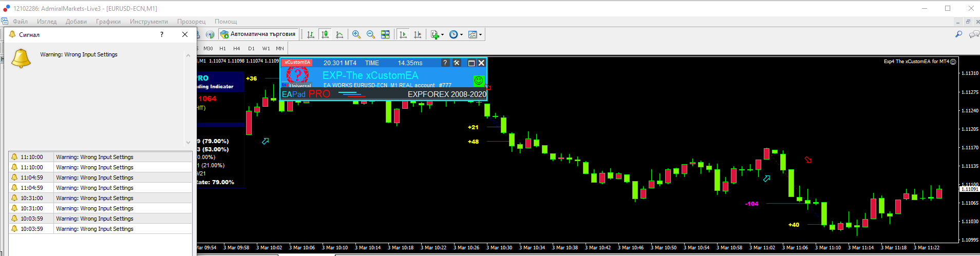Viewport: 980px width, 256px height.
Task: Click the red question mark EA logo
Action: pyautogui.click(x=297, y=76)
